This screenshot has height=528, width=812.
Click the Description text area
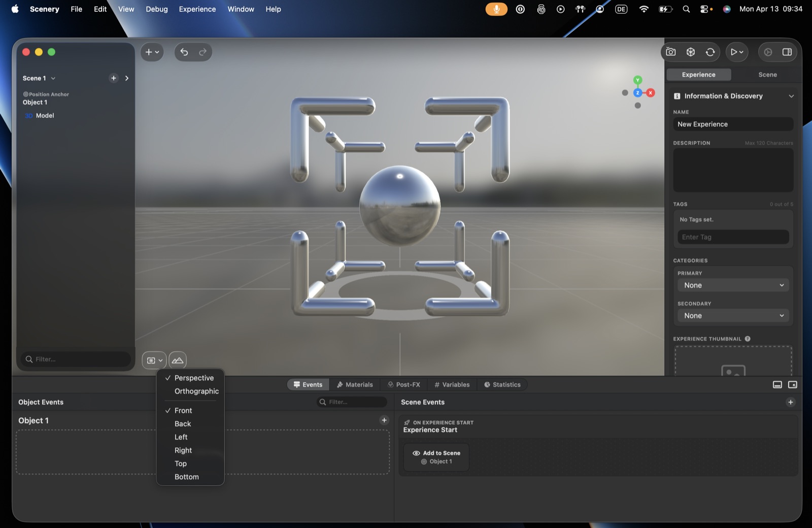[x=733, y=170]
